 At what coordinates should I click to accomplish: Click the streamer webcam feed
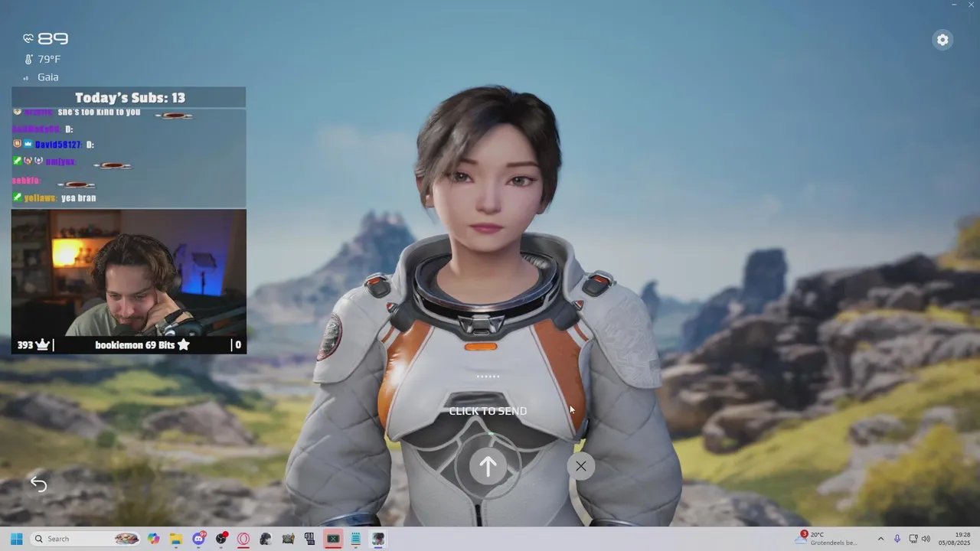tap(129, 272)
